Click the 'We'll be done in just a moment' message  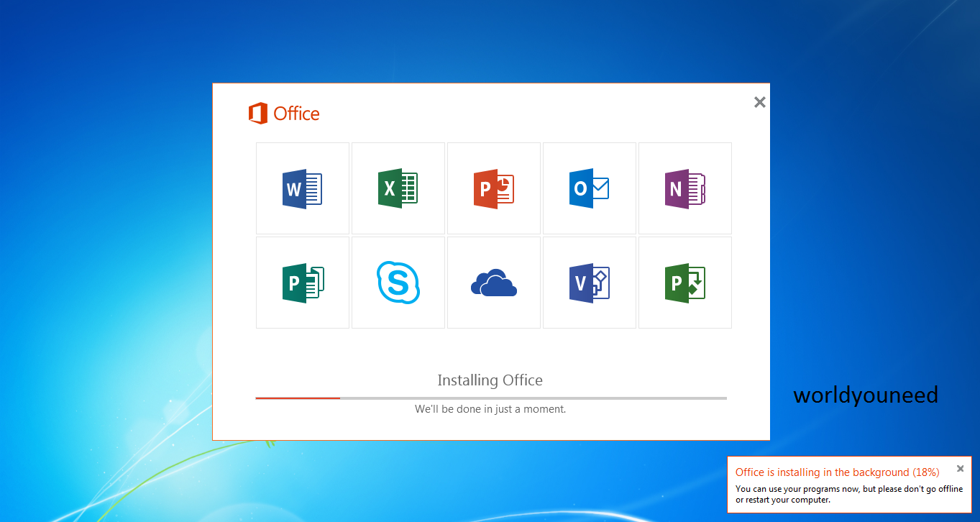pos(491,408)
